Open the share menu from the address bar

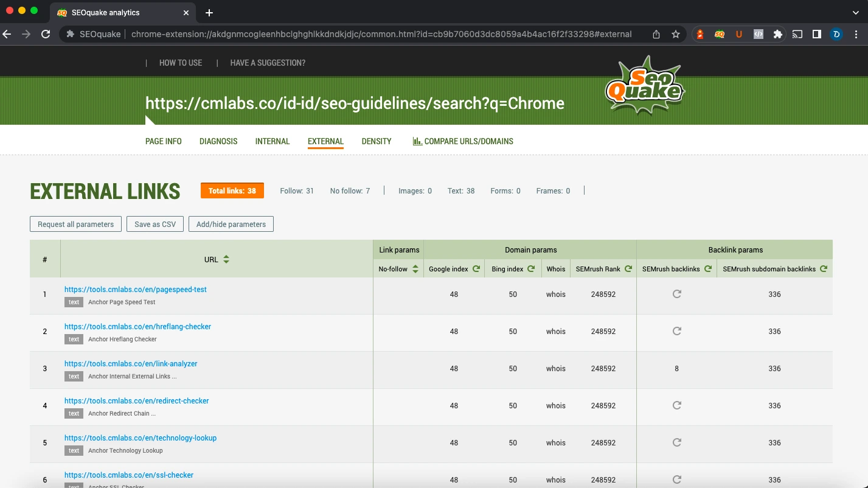[x=656, y=35]
